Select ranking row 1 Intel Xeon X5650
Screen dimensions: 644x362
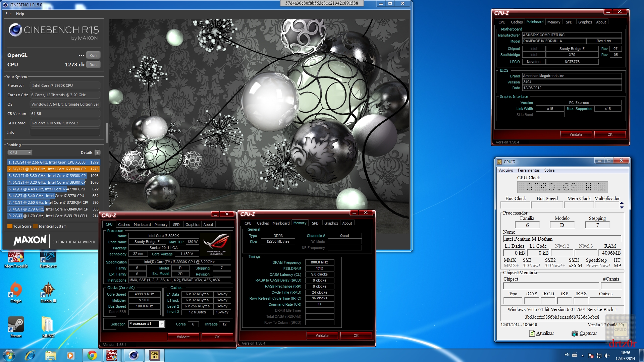(54, 162)
